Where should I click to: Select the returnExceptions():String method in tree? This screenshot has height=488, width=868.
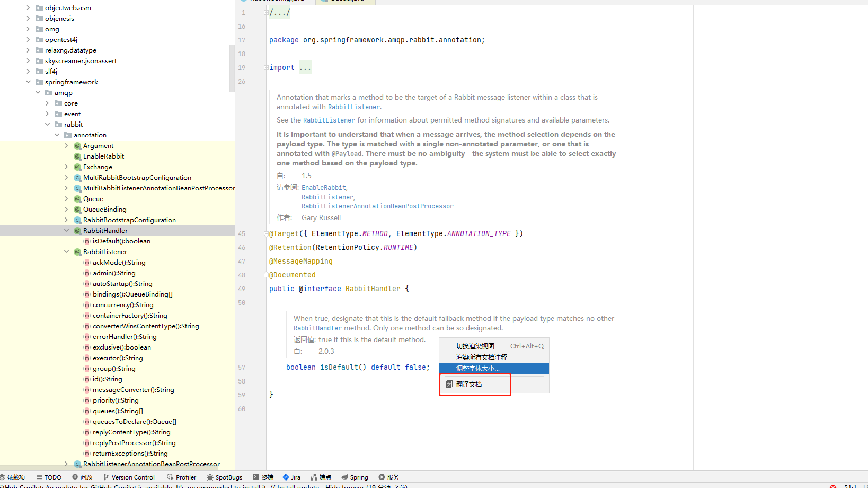(130, 454)
